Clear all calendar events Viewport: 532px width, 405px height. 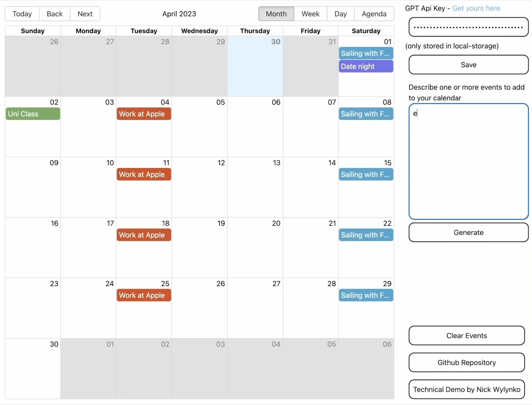pyautogui.click(x=466, y=336)
